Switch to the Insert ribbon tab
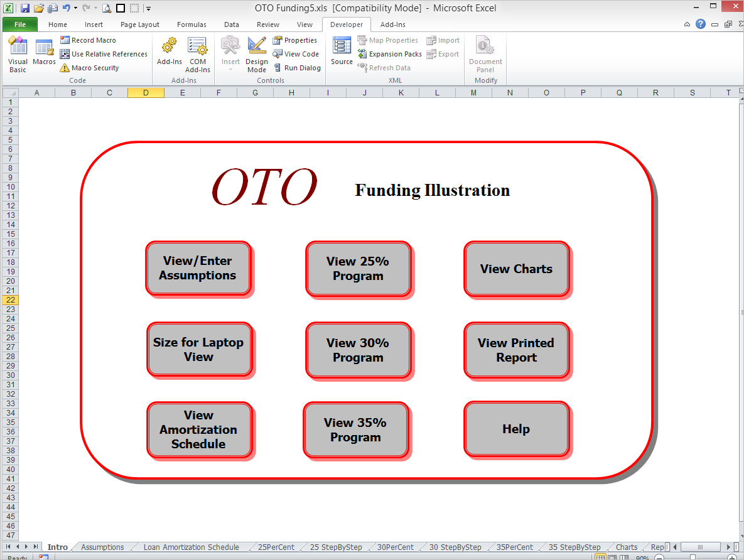The width and height of the screenshot is (744, 560). (94, 24)
